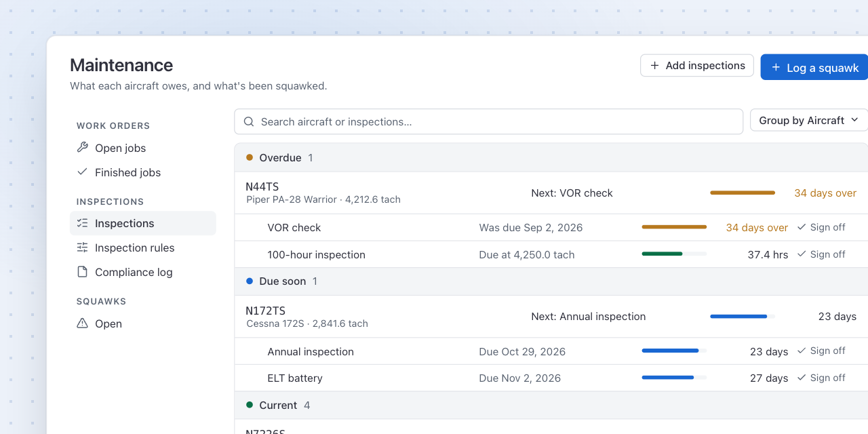
Task: Go to Finished jobs in sidebar
Action: pos(142,172)
